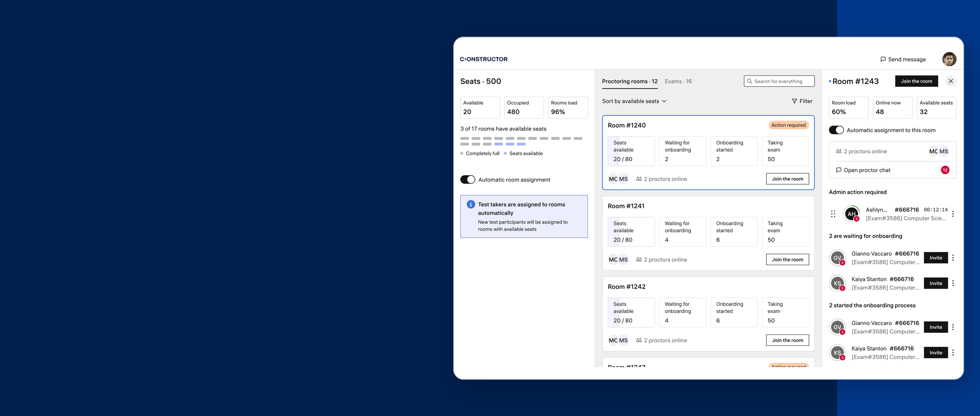Invite Gianno Vaccaro in started onboarding list
The image size is (980, 416).
(x=935, y=327)
